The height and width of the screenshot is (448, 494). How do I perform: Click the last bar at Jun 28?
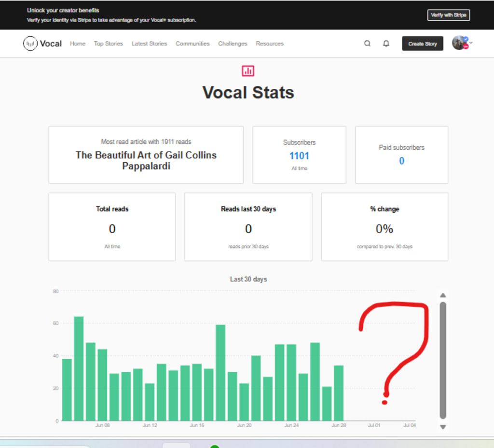[339, 393]
